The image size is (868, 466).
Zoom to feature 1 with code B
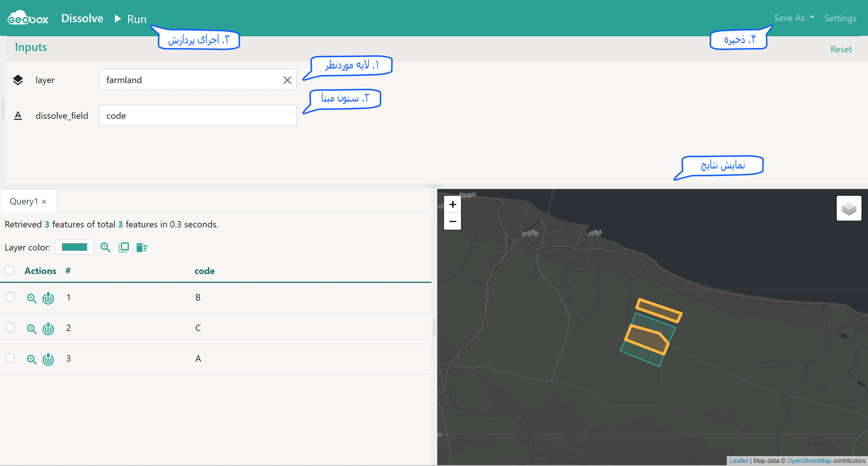[x=32, y=298]
